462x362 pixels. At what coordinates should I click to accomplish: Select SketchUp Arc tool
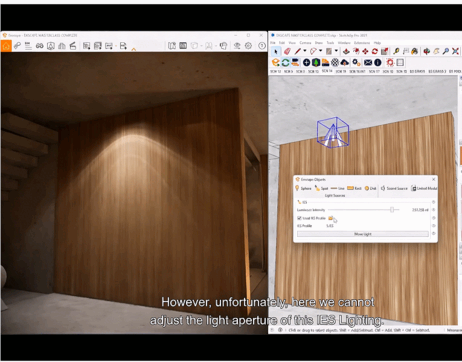pos(313,51)
